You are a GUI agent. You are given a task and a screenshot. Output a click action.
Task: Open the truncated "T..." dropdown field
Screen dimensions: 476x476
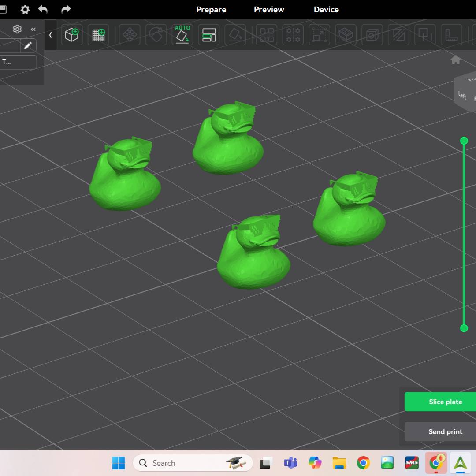click(18, 62)
